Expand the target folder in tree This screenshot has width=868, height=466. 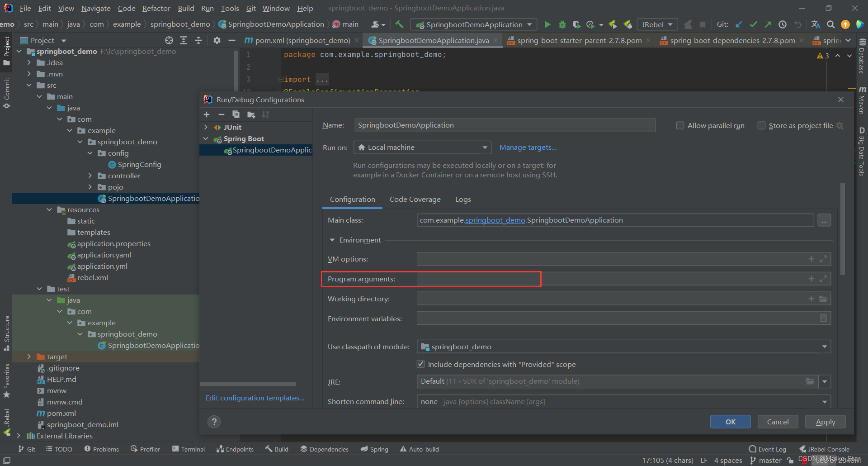click(x=29, y=357)
